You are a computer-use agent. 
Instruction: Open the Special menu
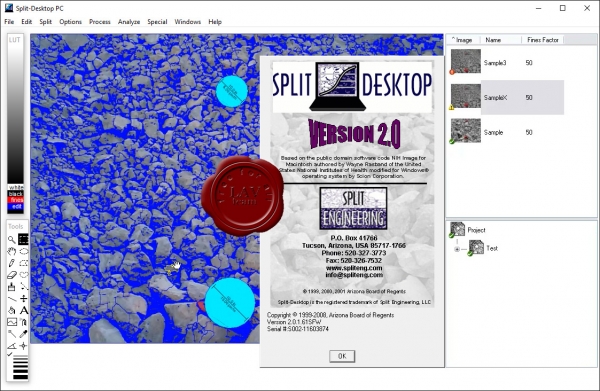[x=157, y=22]
